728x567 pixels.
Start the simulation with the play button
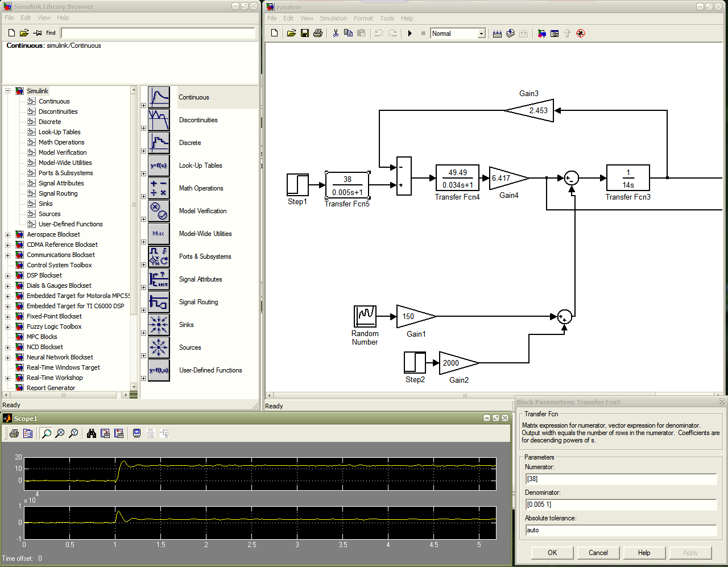pyautogui.click(x=409, y=34)
